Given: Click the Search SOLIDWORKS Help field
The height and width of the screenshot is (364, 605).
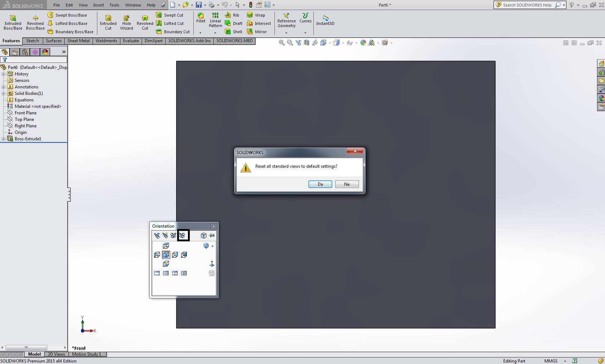Looking at the screenshot, I should [527, 5].
